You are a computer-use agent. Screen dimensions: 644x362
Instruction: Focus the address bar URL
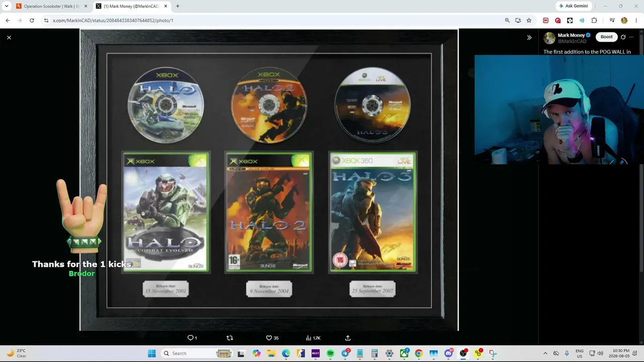[x=113, y=21]
